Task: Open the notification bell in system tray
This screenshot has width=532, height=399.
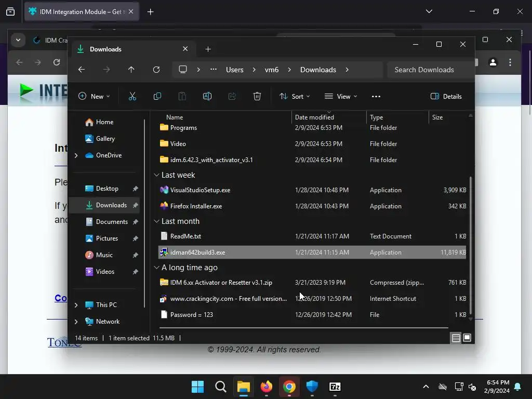Action: click(x=518, y=387)
